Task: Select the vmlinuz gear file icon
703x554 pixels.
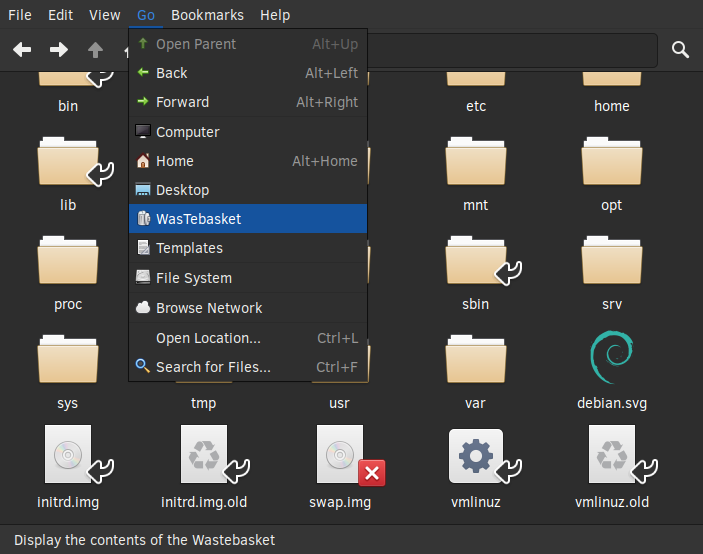Action: pyautogui.click(x=475, y=457)
